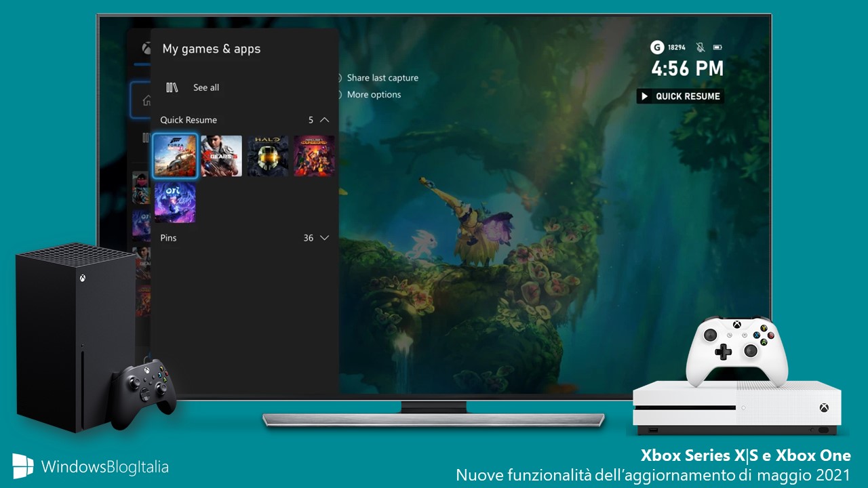Open More options entry
868x488 pixels.
pos(374,95)
